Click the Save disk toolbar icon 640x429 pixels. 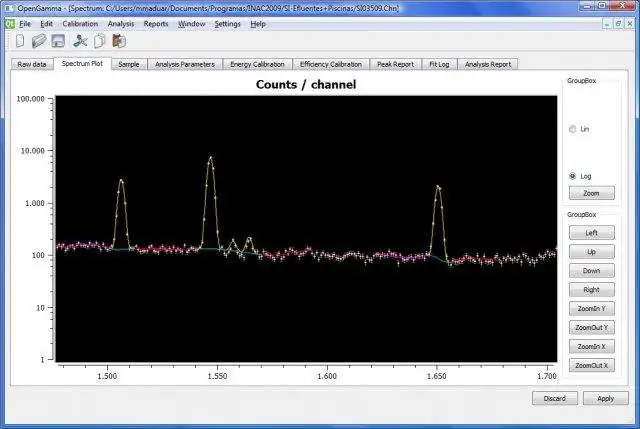tap(58, 41)
